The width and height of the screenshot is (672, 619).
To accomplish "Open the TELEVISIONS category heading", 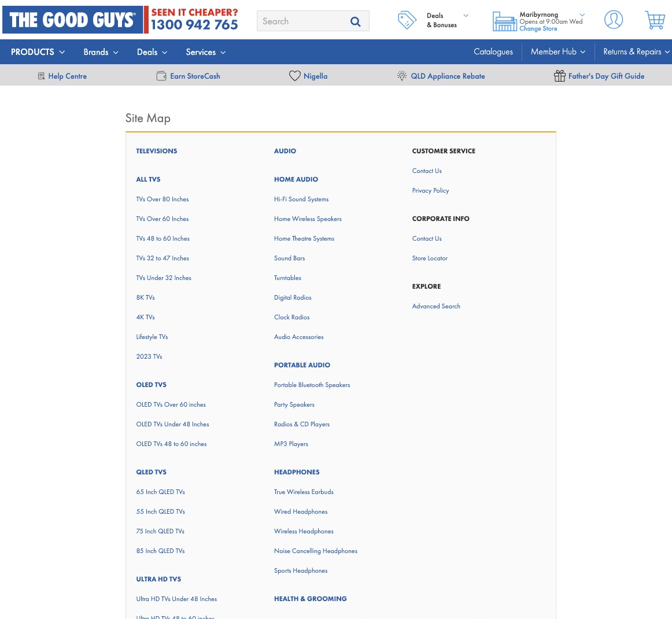I will click(x=156, y=151).
